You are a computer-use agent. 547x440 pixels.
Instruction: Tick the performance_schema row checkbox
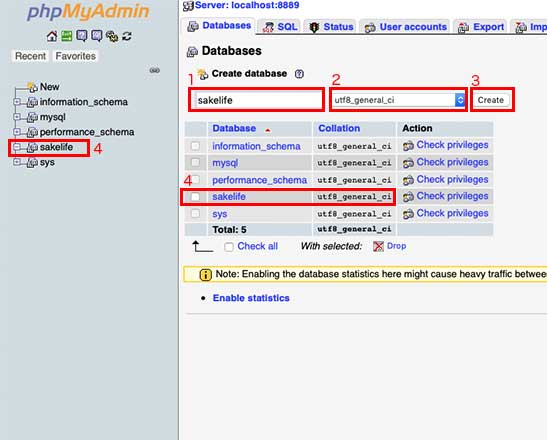pos(195,179)
